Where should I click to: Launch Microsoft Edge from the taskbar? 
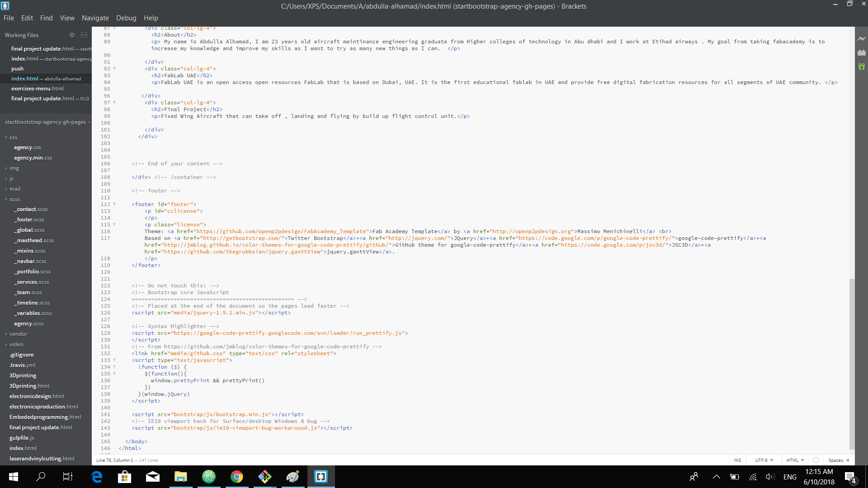pos(97,477)
